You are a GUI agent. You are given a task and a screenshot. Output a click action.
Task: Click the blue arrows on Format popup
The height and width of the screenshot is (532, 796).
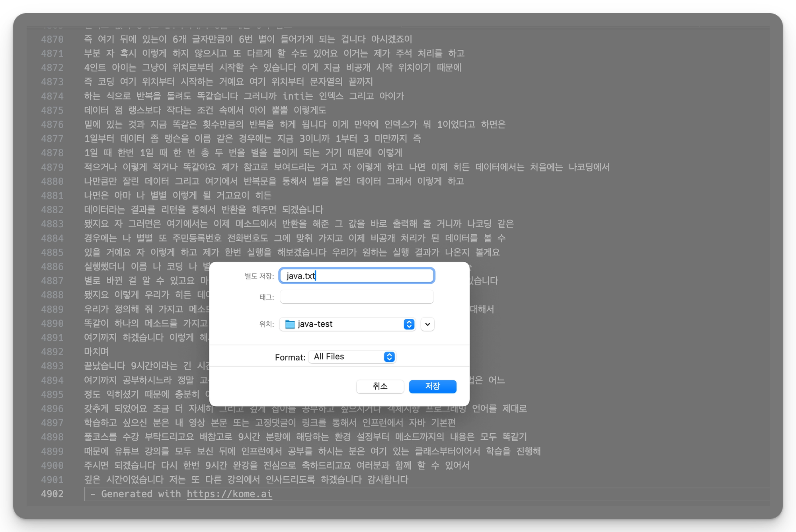389,357
